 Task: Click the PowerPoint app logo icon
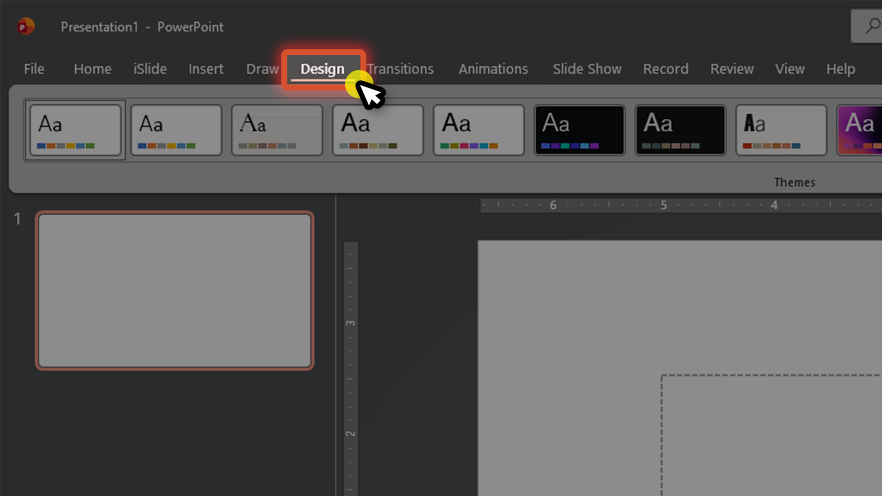click(x=26, y=26)
